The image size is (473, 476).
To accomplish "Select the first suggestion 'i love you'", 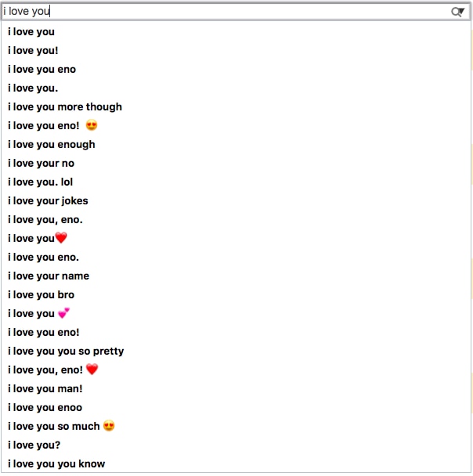I will pos(236,31).
